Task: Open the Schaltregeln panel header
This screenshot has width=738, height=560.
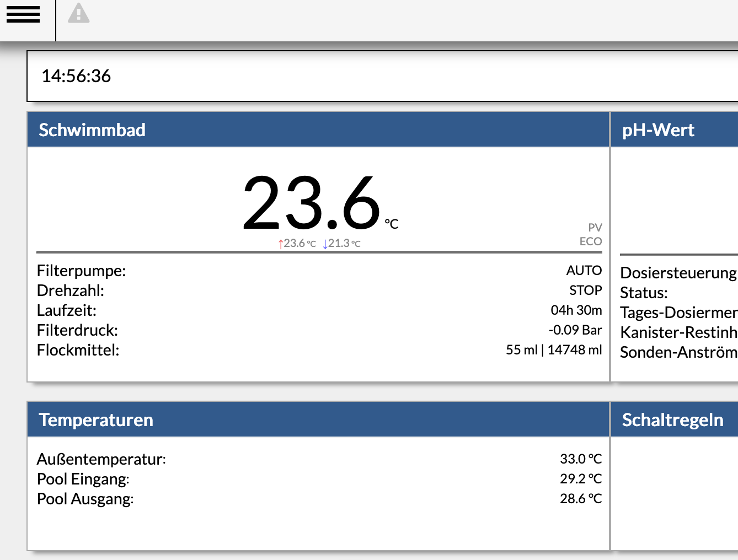Action: click(x=675, y=419)
